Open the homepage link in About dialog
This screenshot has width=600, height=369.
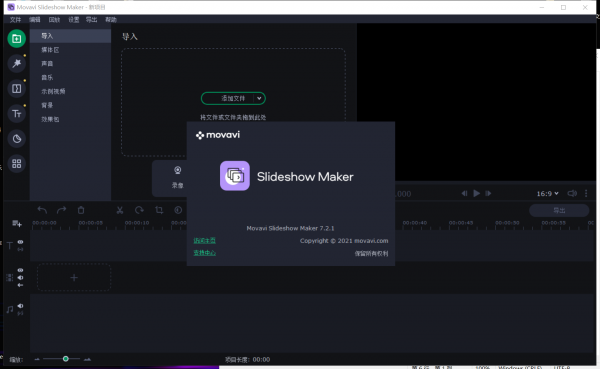tap(204, 240)
